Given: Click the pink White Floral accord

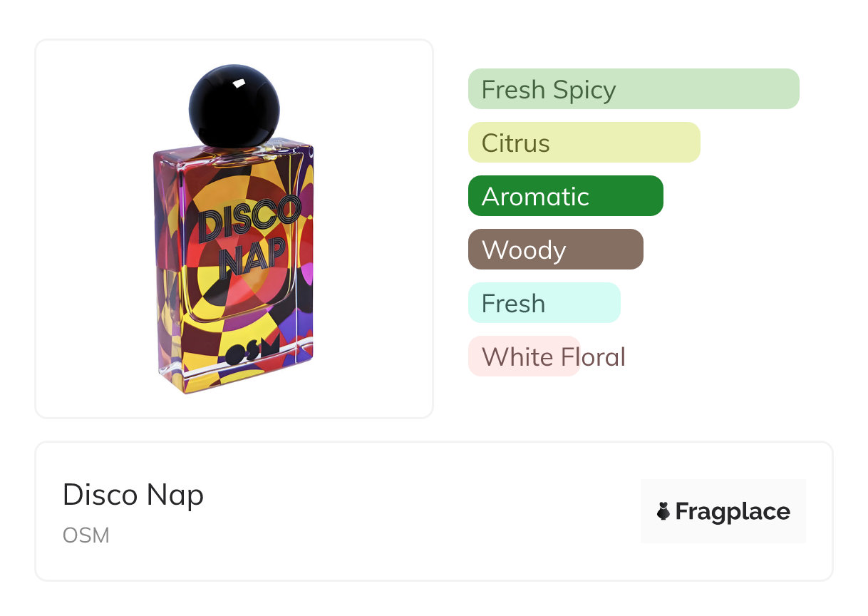Looking at the screenshot, I should [x=523, y=356].
